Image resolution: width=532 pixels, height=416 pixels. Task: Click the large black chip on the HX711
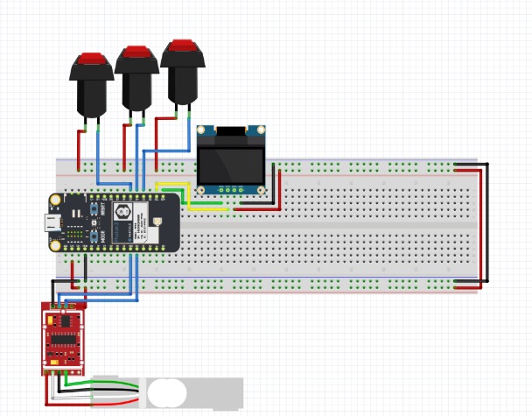coord(62,340)
